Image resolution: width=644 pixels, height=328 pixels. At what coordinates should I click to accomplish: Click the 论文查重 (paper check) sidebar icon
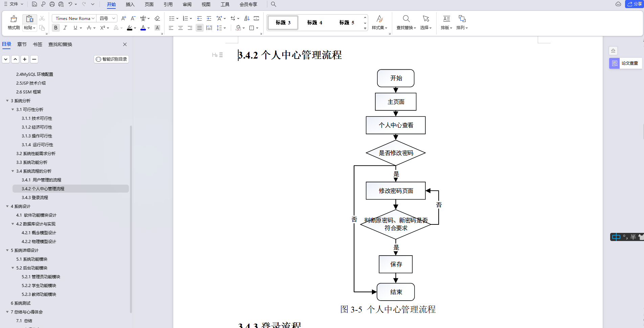coord(614,63)
